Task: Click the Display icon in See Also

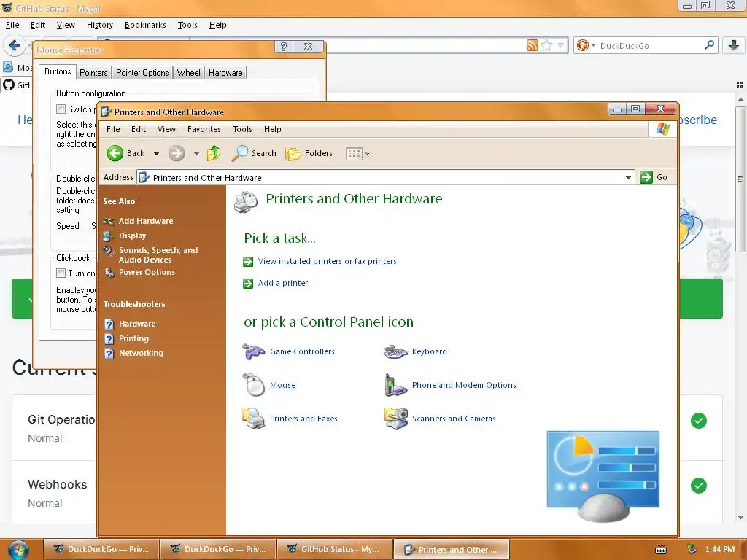Action: (109, 236)
